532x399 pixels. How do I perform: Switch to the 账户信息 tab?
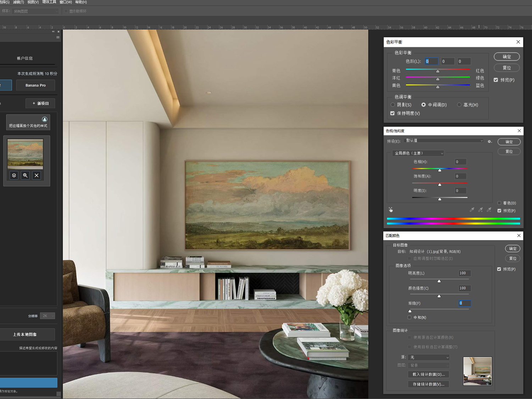(x=25, y=58)
